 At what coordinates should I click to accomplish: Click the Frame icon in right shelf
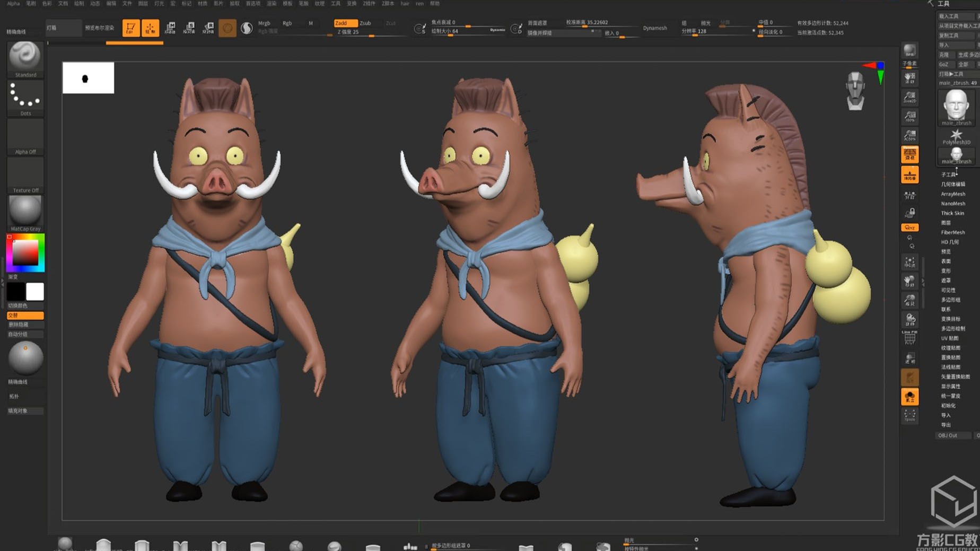point(909,261)
